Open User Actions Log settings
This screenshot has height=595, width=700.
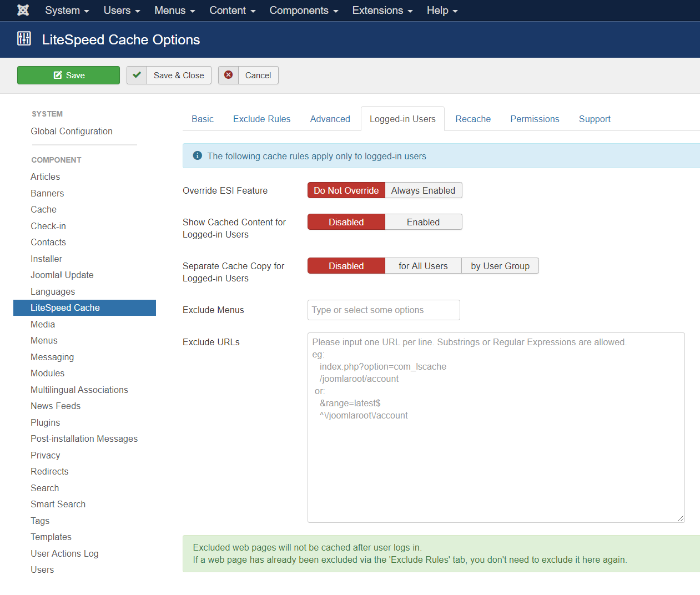click(x=64, y=553)
